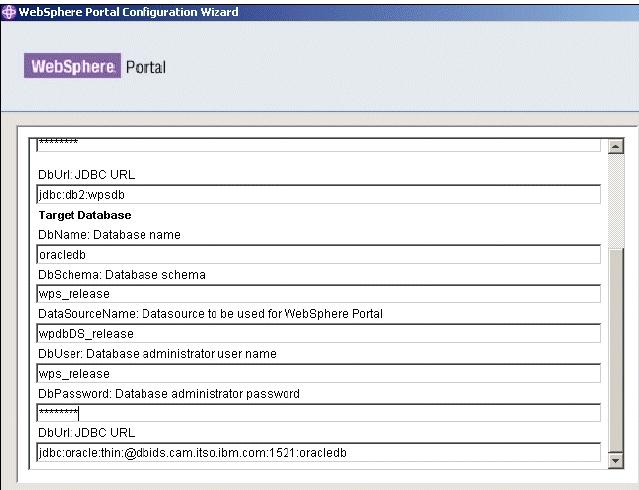Image resolution: width=639 pixels, height=490 pixels.
Task: Click the scrollbar up arrow
Action: point(615,146)
